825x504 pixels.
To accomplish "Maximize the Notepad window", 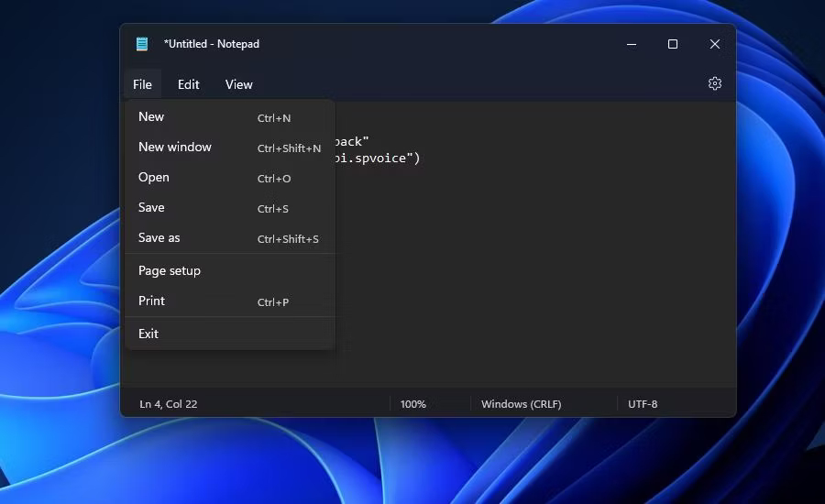I will coord(673,44).
